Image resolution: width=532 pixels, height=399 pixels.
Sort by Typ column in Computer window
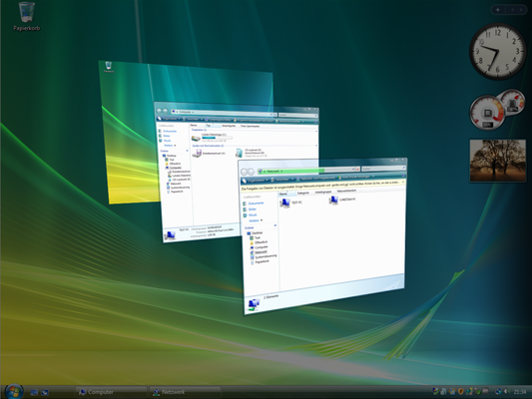click(x=213, y=126)
